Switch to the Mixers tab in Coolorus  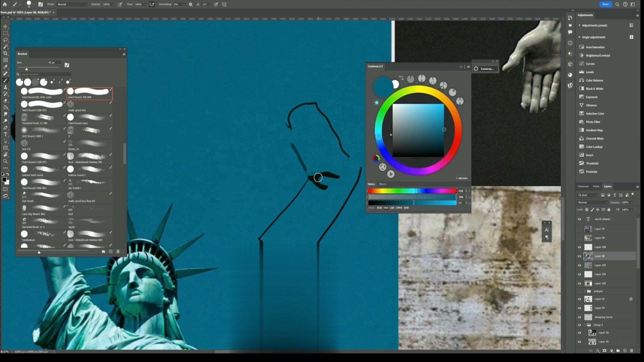pyautogui.click(x=383, y=184)
